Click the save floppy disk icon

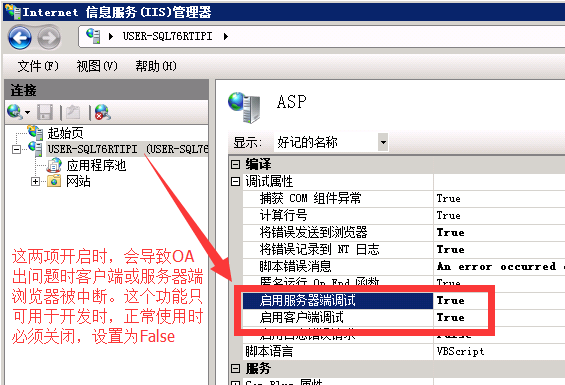[x=45, y=112]
